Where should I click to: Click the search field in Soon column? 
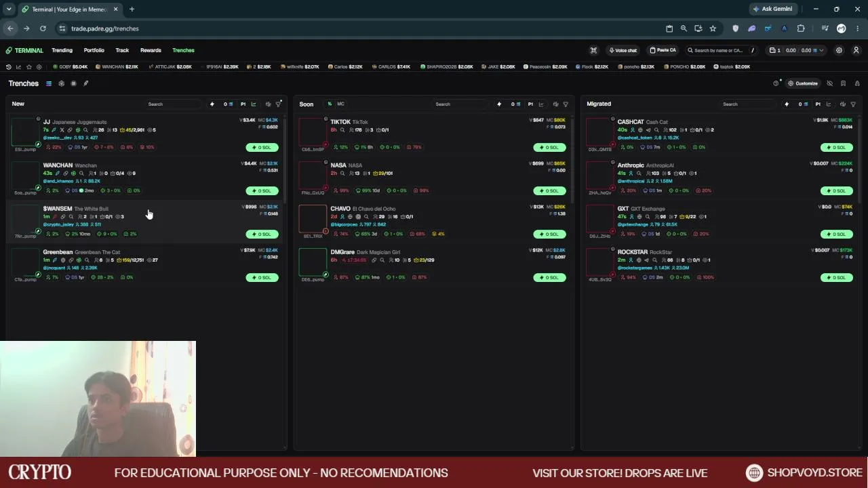pyautogui.click(x=460, y=104)
